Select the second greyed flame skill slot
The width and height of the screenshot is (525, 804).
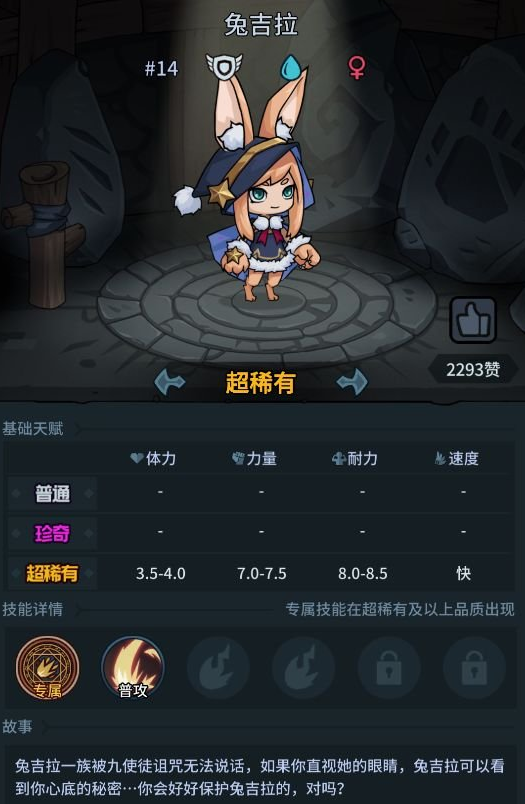(304, 668)
